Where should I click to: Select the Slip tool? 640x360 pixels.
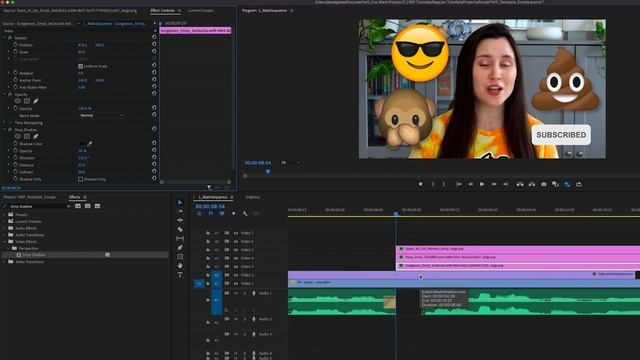click(180, 238)
